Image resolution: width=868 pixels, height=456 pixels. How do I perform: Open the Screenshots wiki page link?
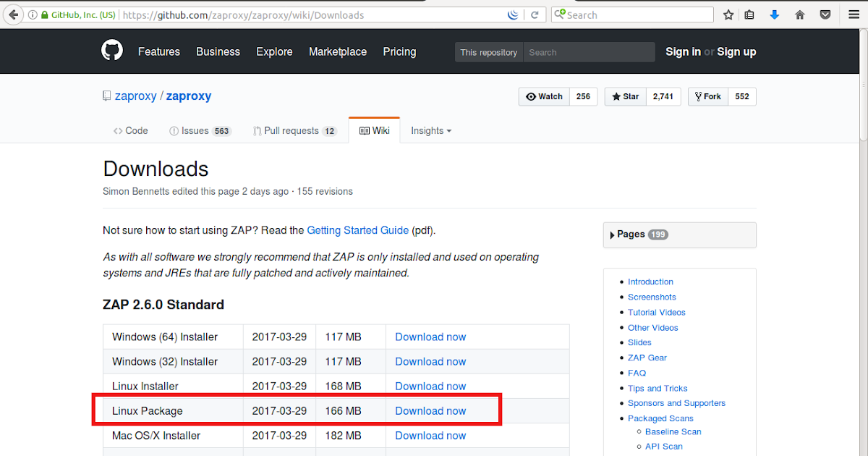pyautogui.click(x=652, y=297)
